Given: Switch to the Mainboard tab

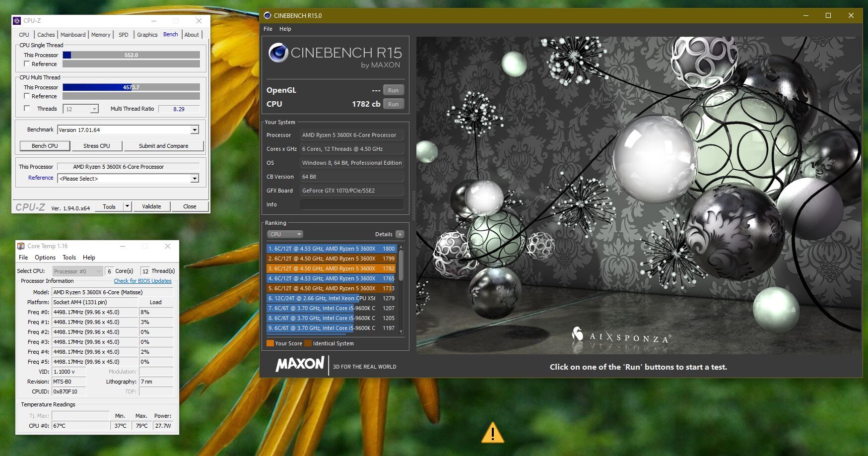Looking at the screenshot, I should (x=73, y=35).
